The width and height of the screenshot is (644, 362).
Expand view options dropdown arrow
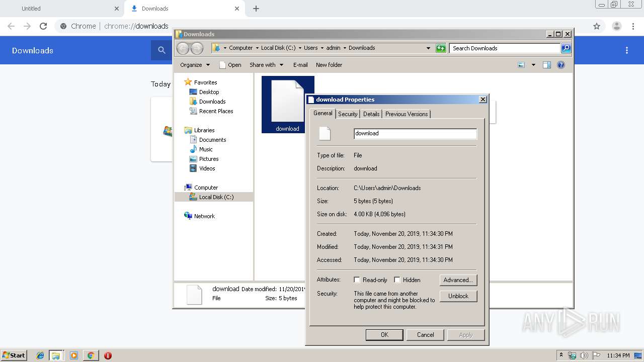533,65
